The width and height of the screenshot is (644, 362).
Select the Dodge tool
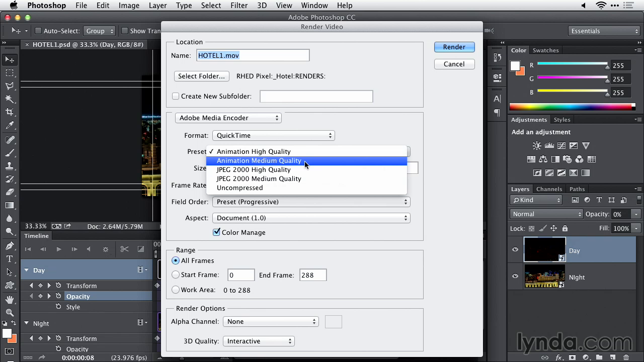10,232
